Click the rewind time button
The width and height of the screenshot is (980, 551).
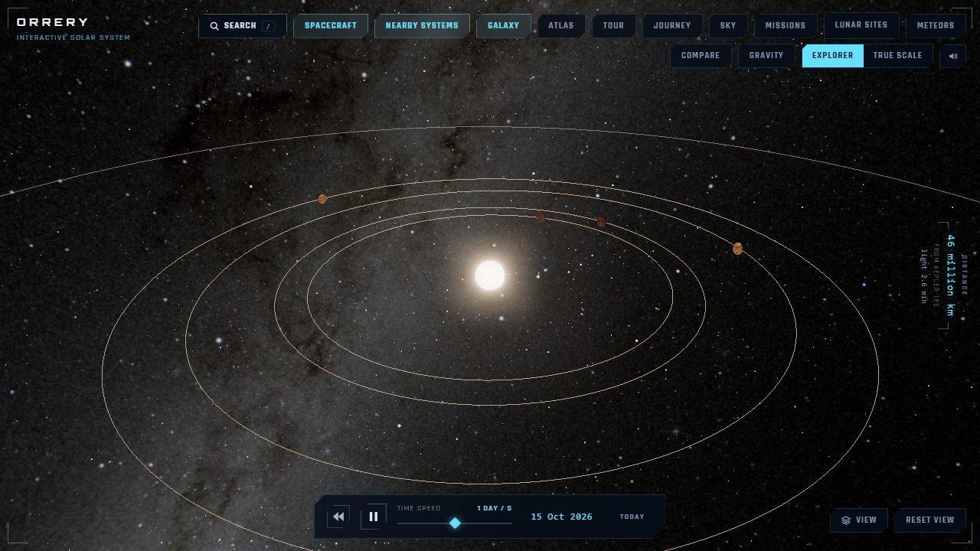tap(338, 517)
